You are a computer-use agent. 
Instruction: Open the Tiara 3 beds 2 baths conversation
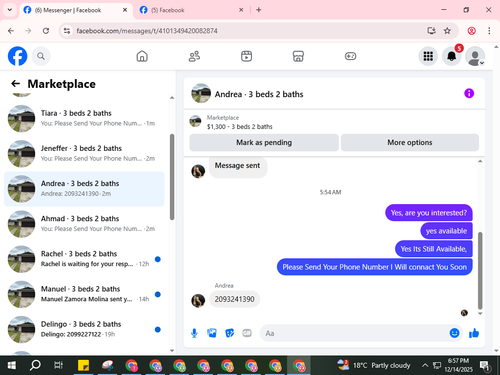(x=84, y=118)
